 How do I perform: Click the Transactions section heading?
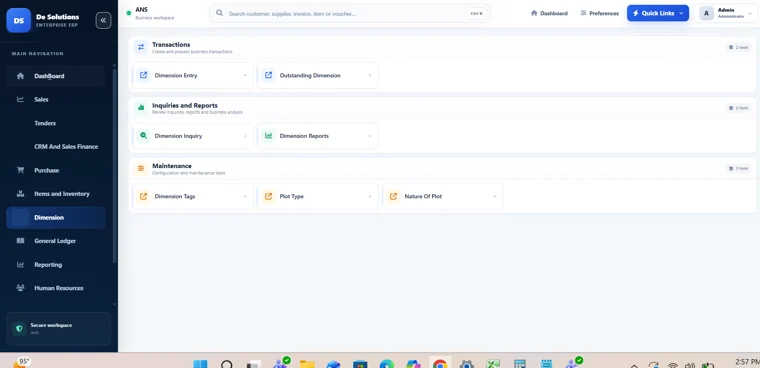pos(171,45)
